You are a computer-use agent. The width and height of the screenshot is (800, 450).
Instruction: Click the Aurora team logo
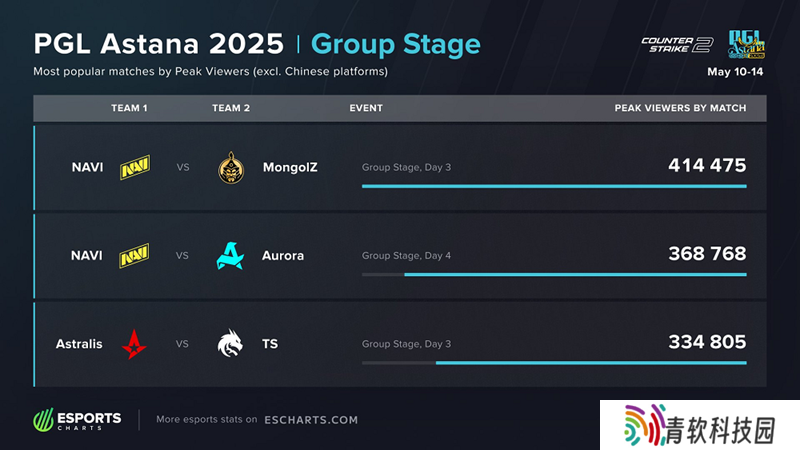tap(230, 256)
